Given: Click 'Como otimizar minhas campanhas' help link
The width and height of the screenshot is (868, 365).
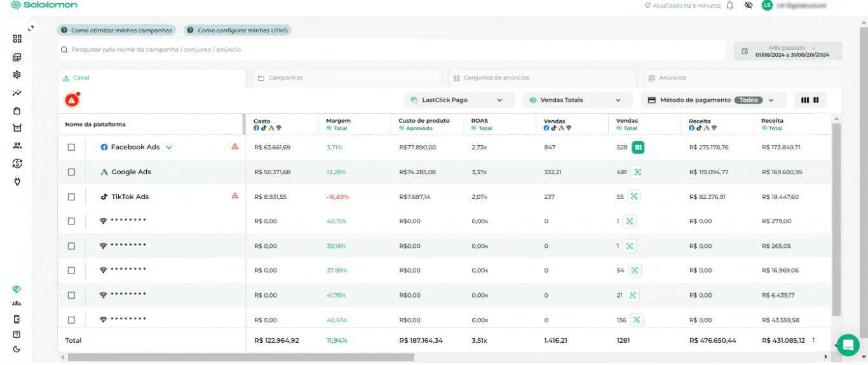Looking at the screenshot, I should [x=116, y=31].
